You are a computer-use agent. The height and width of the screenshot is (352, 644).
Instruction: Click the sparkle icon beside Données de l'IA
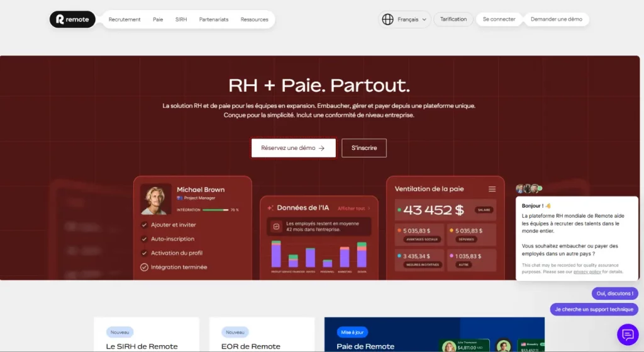click(270, 208)
